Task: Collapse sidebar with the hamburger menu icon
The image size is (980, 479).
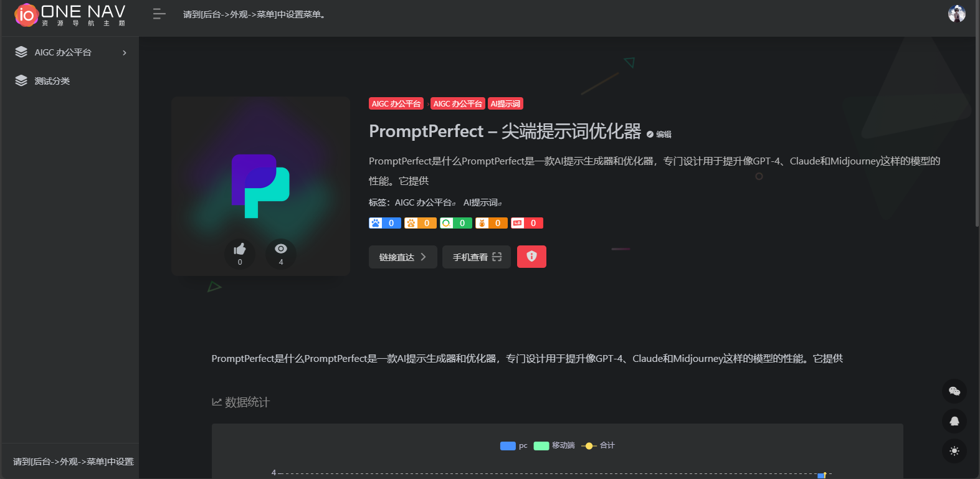Action: (x=159, y=14)
